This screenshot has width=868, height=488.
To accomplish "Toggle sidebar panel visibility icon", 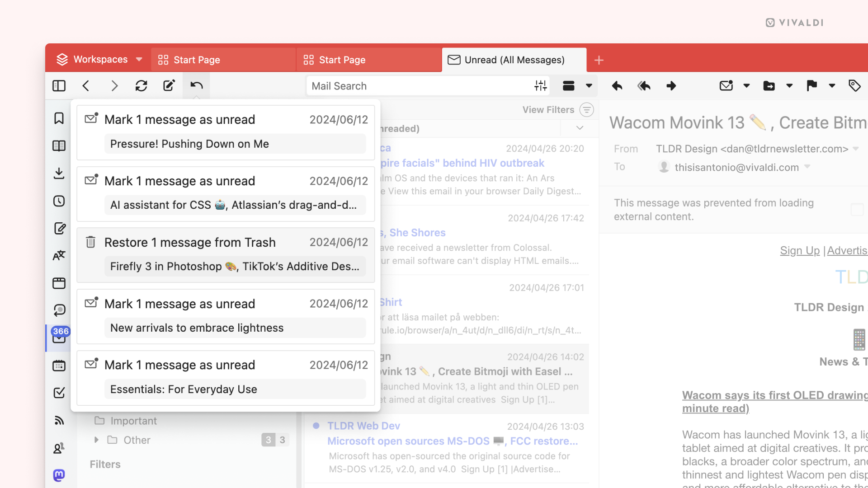I will coord(59,85).
